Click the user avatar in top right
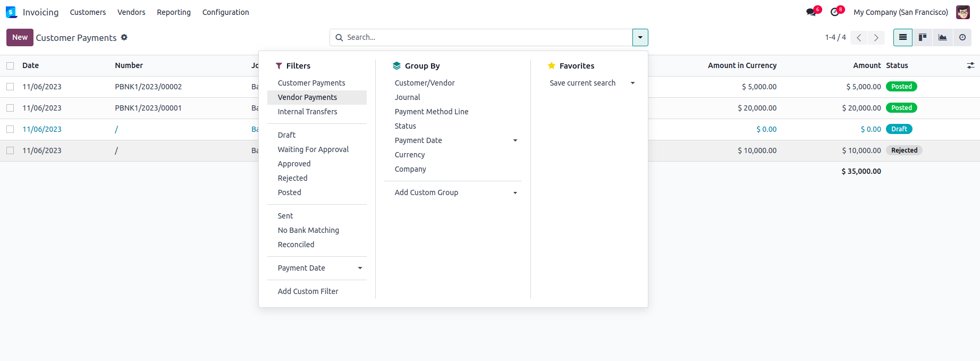The image size is (980, 361). (x=962, y=12)
